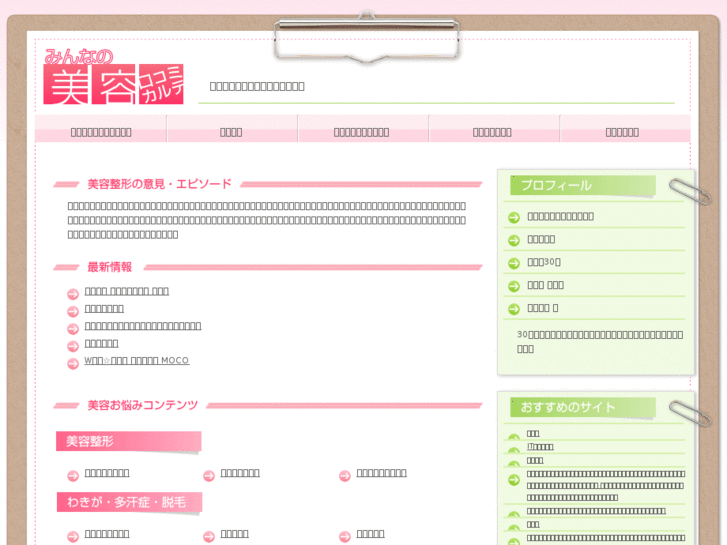Open the second pink navigation menu item

coord(231,129)
